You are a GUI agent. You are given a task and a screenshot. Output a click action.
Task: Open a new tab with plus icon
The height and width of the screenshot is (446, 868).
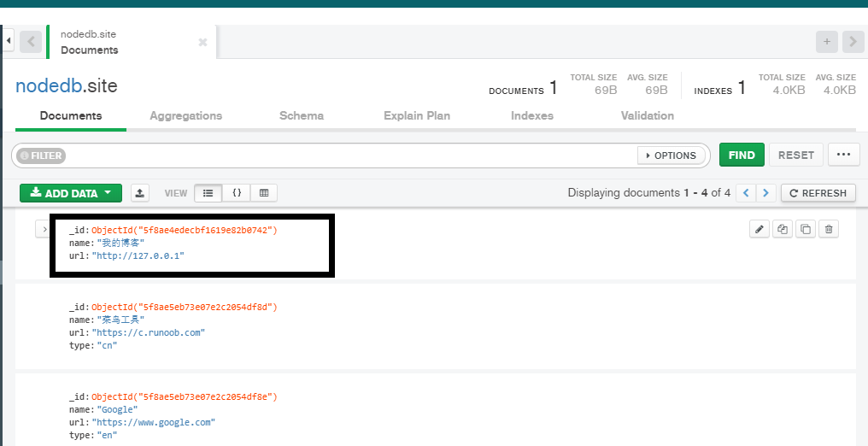[x=826, y=42]
